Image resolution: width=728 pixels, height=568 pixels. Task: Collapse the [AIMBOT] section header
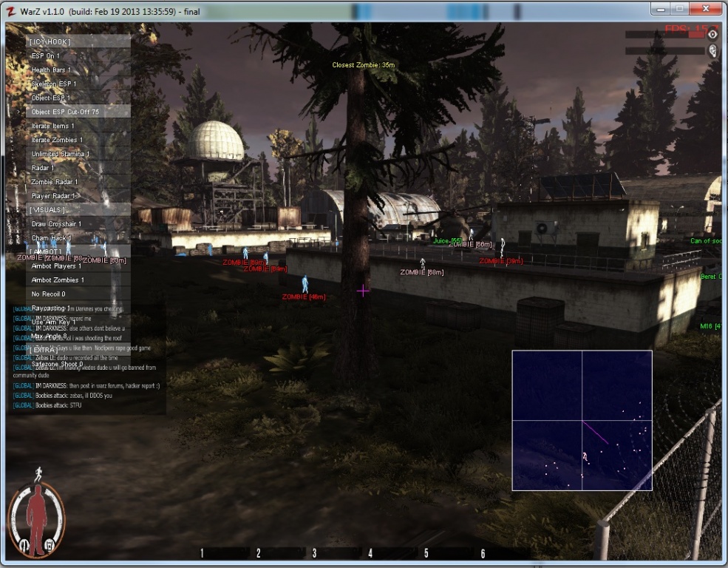78,251
